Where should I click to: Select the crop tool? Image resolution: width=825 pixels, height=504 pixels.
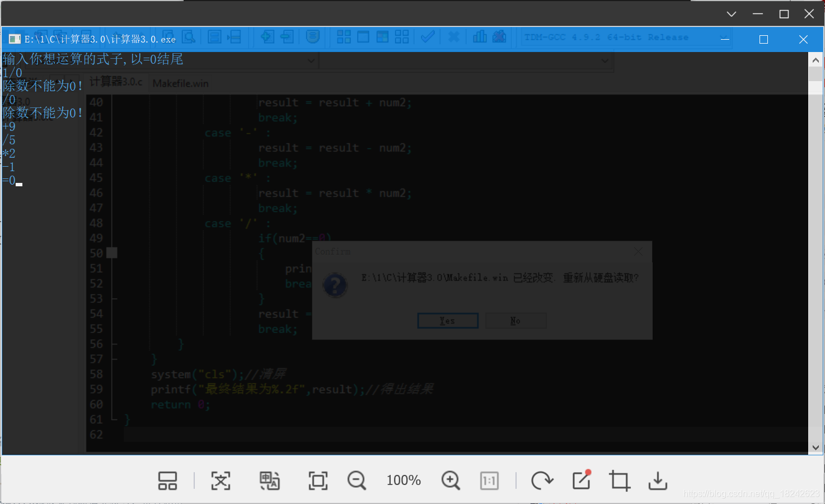point(619,480)
